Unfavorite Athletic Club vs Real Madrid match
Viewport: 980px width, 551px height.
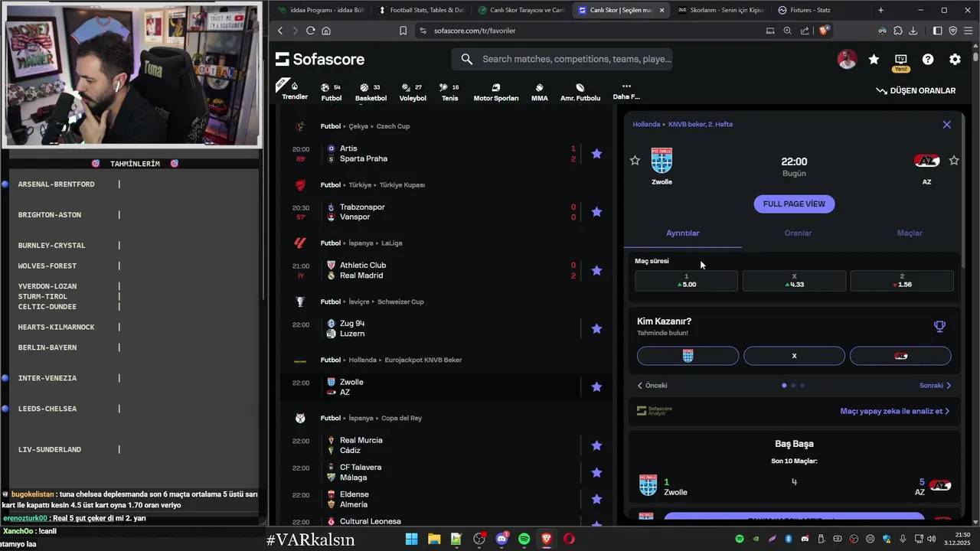596,270
